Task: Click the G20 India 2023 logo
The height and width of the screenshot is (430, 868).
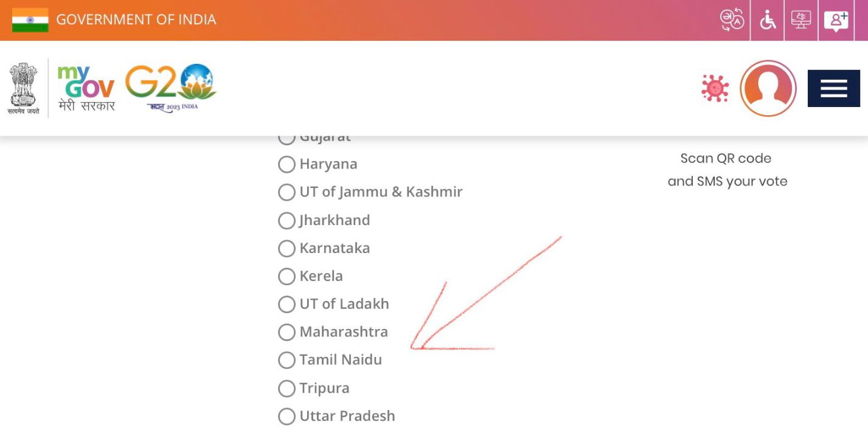Action: click(171, 88)
